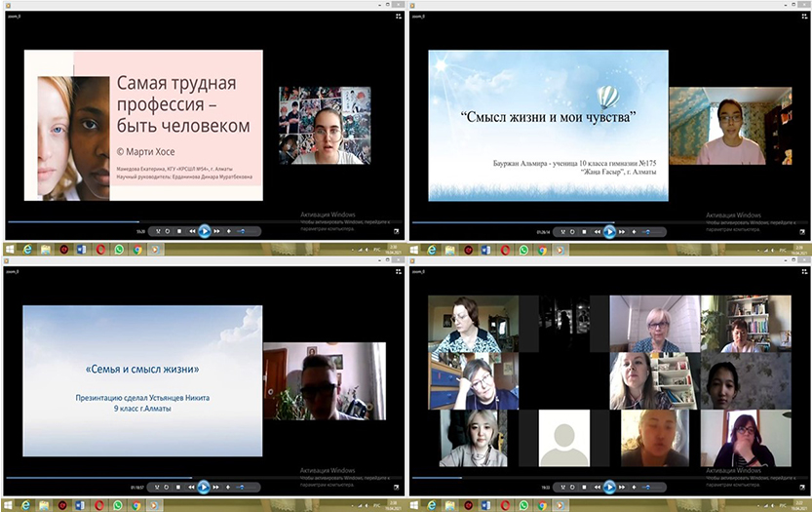Open Windows Start under 'Семья и смысл жизни' player
The height and width of the screenshot is (512, 812).
[x=9, y=504]
